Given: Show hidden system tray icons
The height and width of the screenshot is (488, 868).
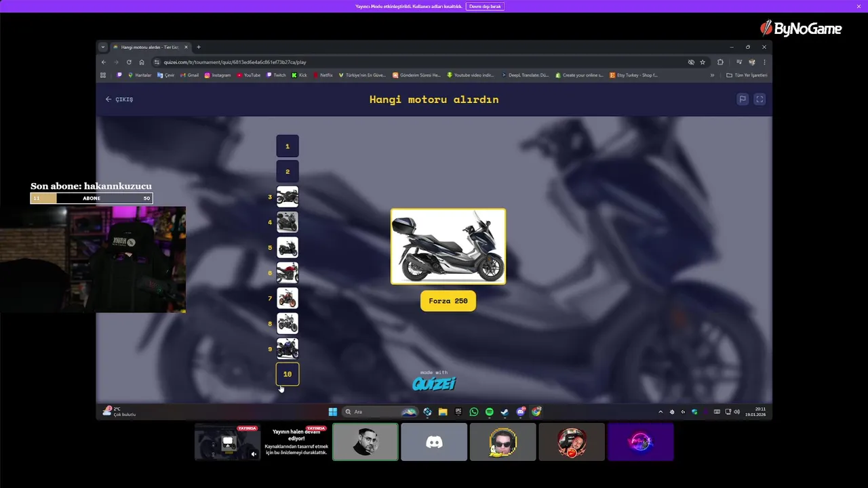Looking at the screenshot, I should click(x=660, y=411).
